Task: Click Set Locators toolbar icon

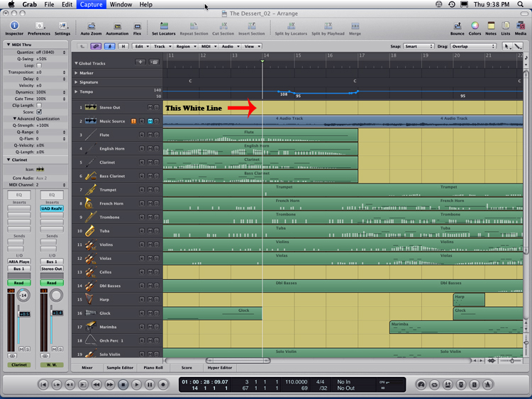Action: [164, 26]
